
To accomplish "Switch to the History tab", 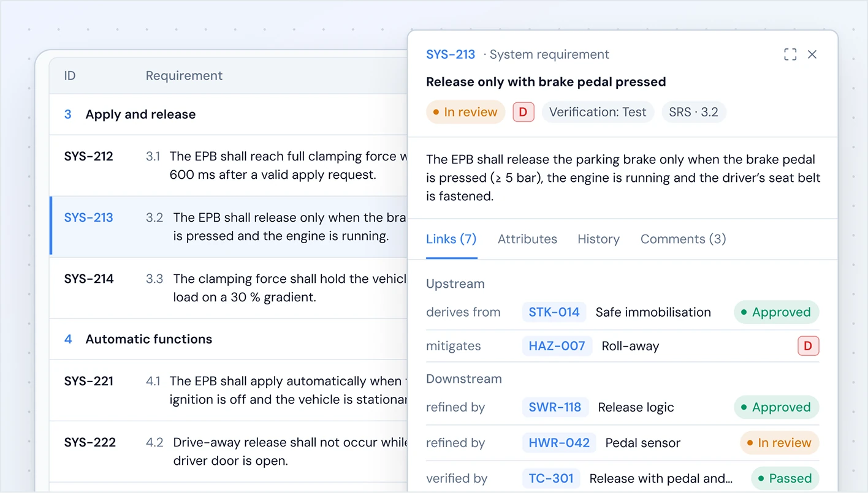I will pos(598,239).
